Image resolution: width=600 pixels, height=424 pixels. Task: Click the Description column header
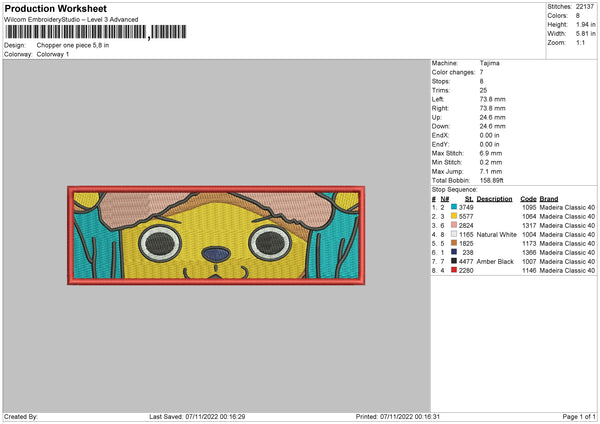494,198
